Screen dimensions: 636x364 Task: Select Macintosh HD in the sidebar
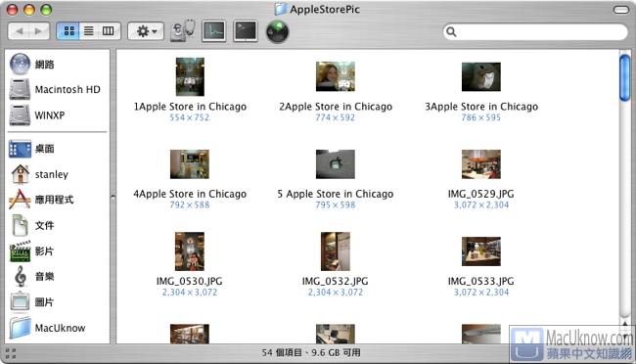point(55,89)
